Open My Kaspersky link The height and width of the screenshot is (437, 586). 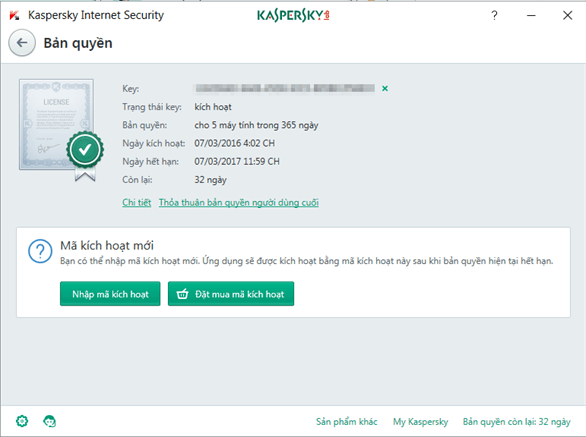pyautogui.click(x=420, y=422)
